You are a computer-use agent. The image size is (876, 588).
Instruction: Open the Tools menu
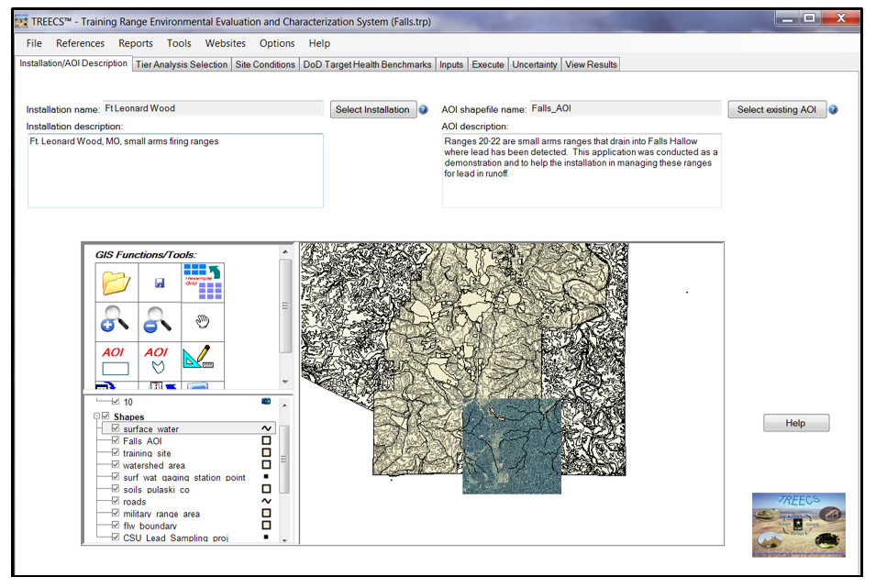tap(179, 43)
